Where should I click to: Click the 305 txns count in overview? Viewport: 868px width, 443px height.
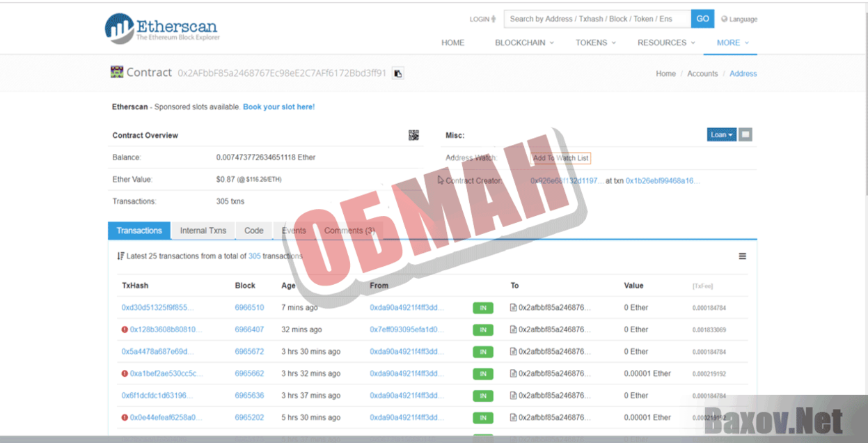pyautogui.click(x=230, y=201)
